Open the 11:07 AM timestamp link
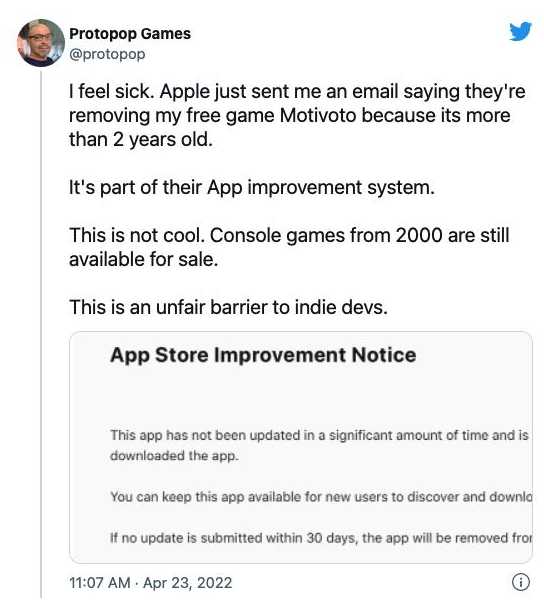 (100, 583)
